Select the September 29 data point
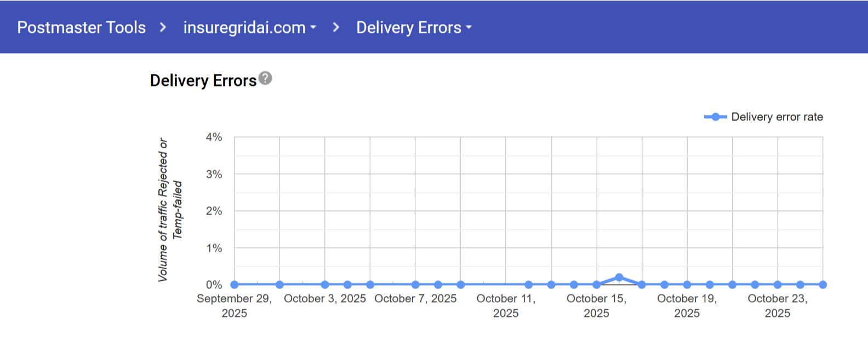Screen dimensions: 868x353 coord(235,285)
